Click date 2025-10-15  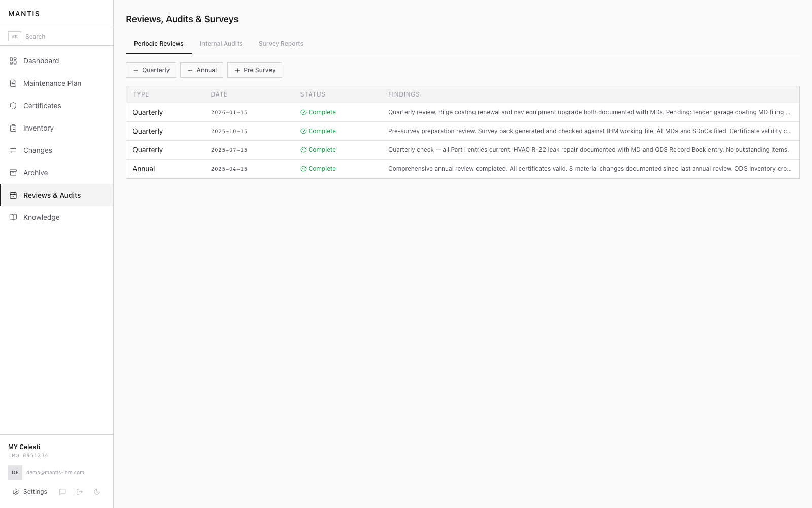click(229, 131)
